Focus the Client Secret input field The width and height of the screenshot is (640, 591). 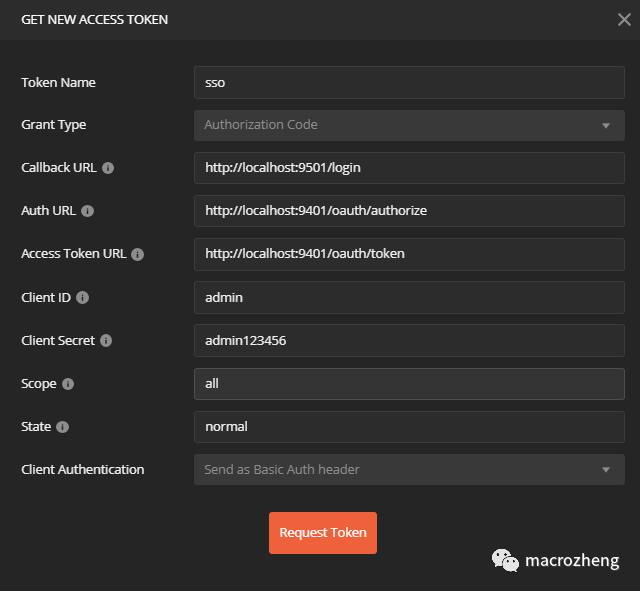coord(408,340)
